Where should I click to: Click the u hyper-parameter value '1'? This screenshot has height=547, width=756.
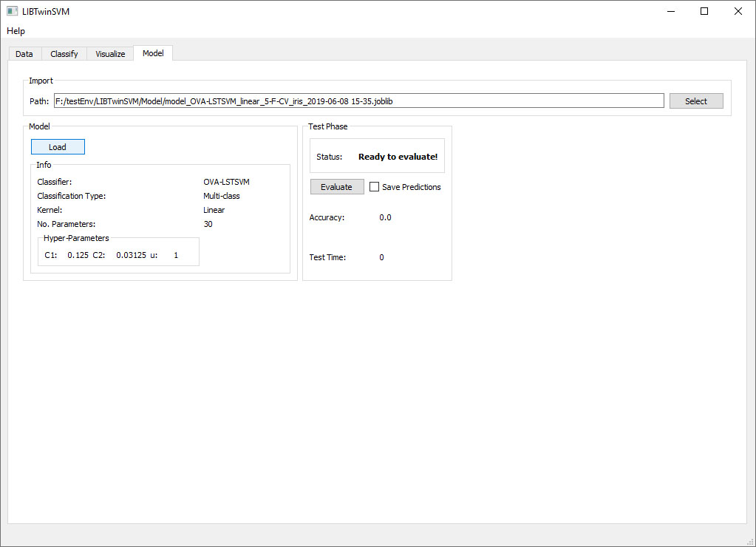click(x=176, y=255)
